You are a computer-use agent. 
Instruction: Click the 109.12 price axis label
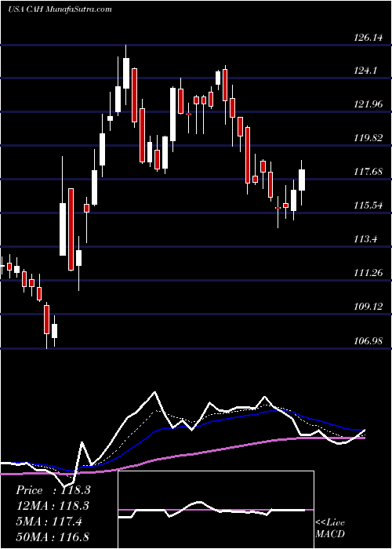tap(368, 307)
